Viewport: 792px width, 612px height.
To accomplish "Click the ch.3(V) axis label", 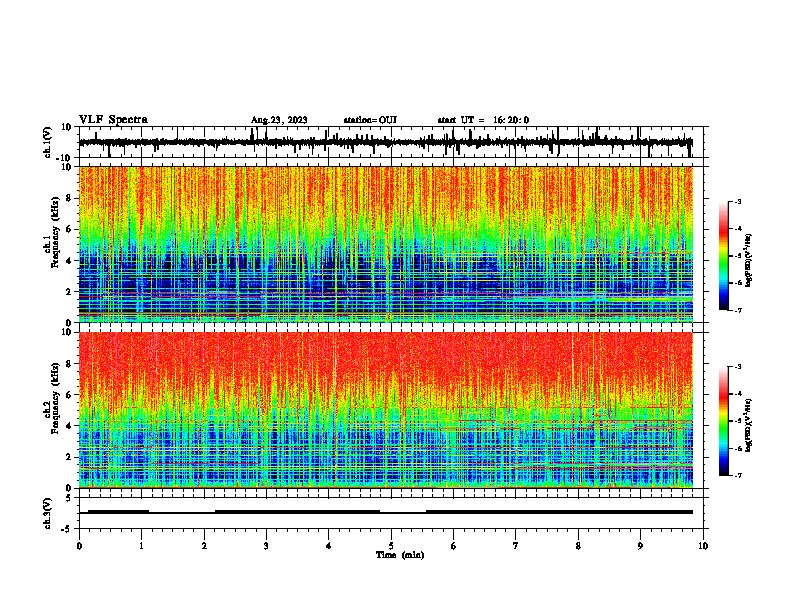I will point(48,513).
